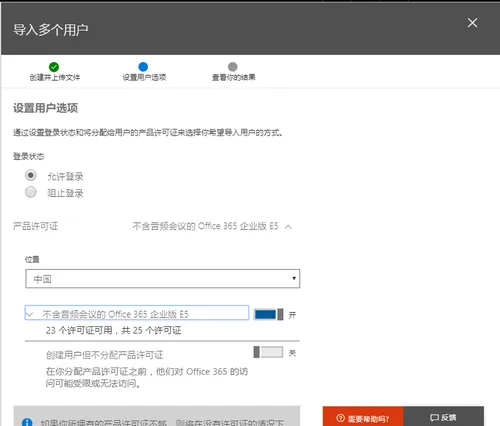Go to 创建并上传文件 step label
The image size is (500, 426).
point(55,77)
